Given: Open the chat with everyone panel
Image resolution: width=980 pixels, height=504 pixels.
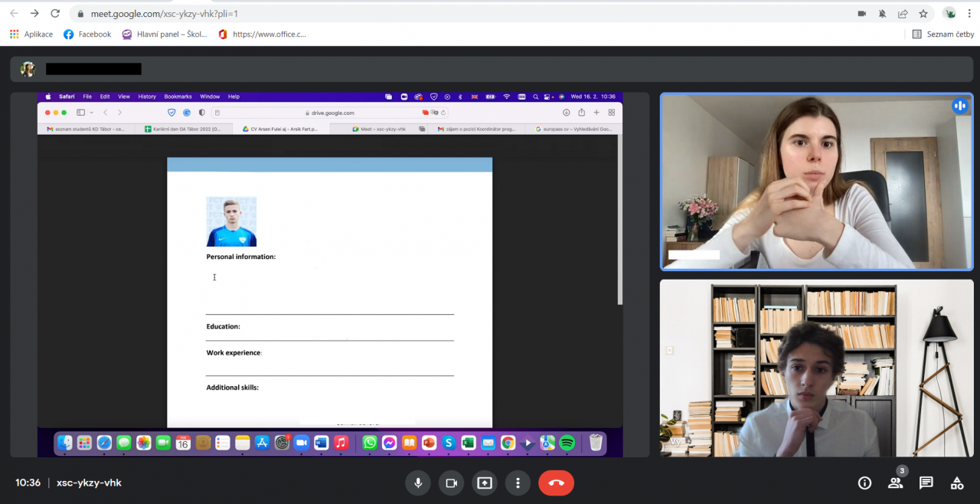Looking at the screenshot, I should pos(926,483).
